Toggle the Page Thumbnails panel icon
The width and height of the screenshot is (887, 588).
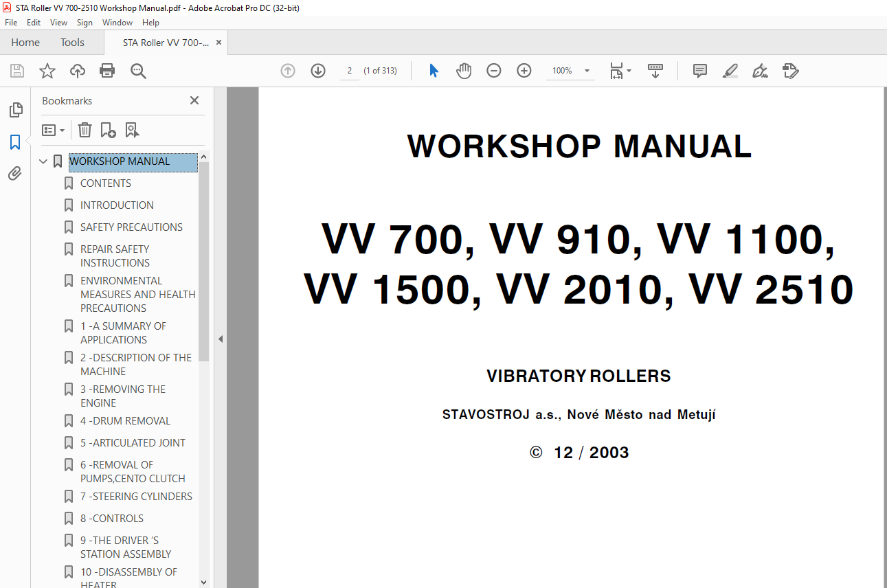[15, 110]
